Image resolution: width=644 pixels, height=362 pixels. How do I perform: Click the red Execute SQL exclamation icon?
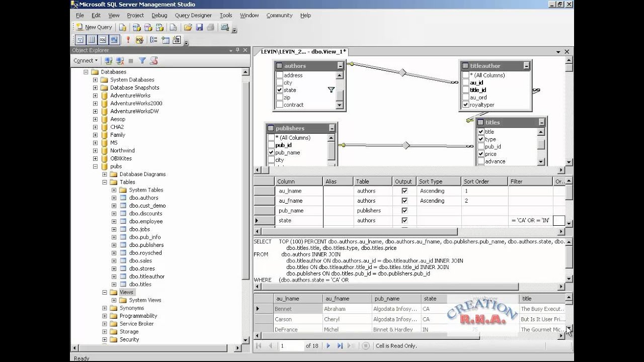[x=128, y=40]
